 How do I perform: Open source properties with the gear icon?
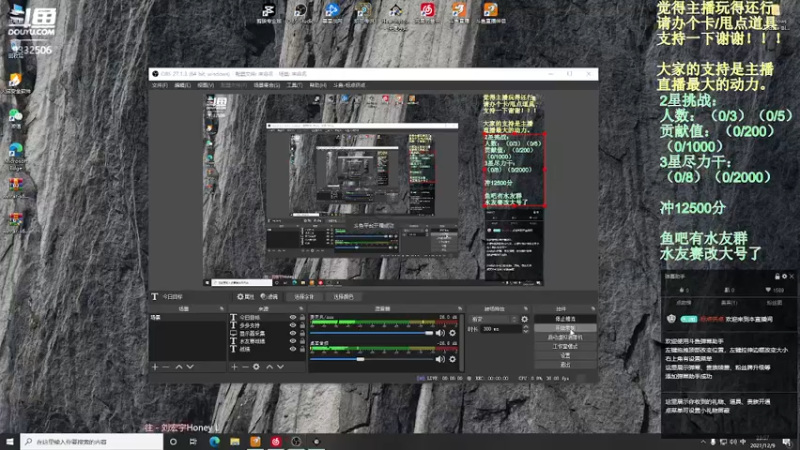[256, 367]
